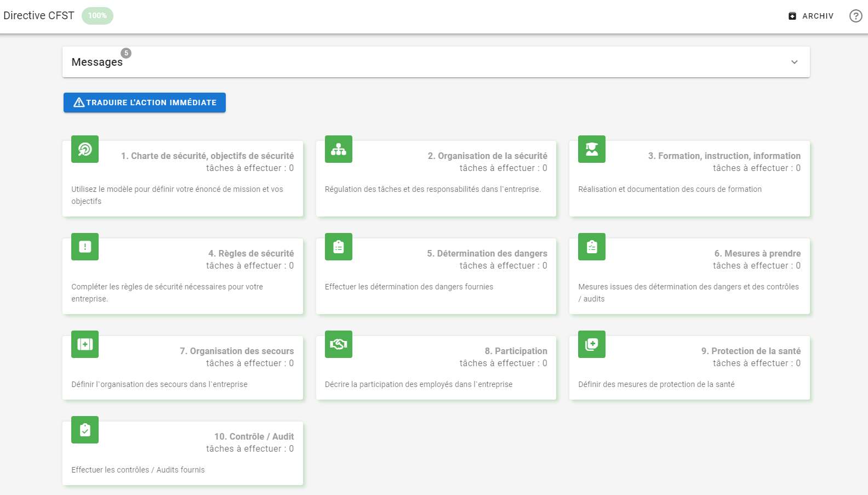This screenshot has height=495, width=868.
Task: Click the clipboard icon for Détermination des dangers
Action: tap(339, 247)
